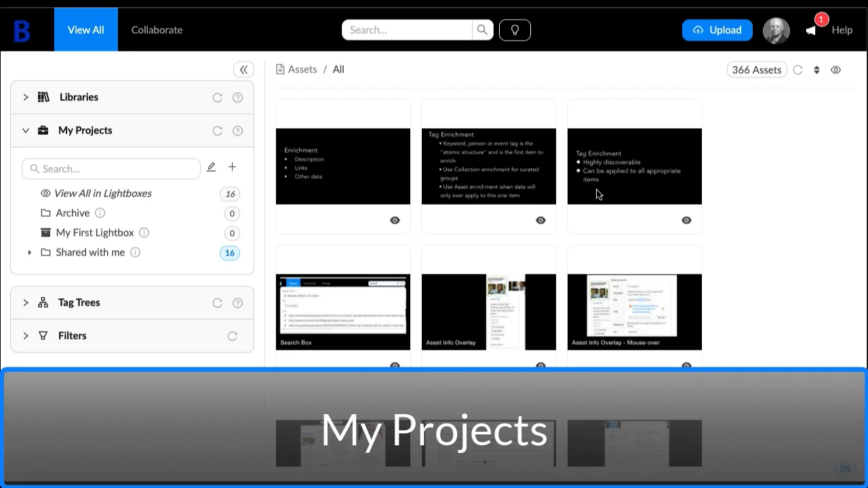Open My First Lightbox
The width and height of the screenshot is (868, 488).
[95, 232]
